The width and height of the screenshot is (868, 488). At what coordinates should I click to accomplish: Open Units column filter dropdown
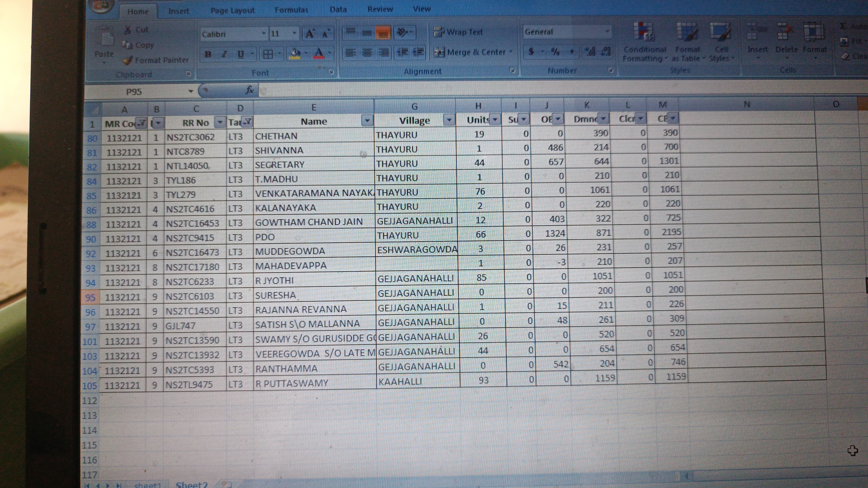[495, 119]
